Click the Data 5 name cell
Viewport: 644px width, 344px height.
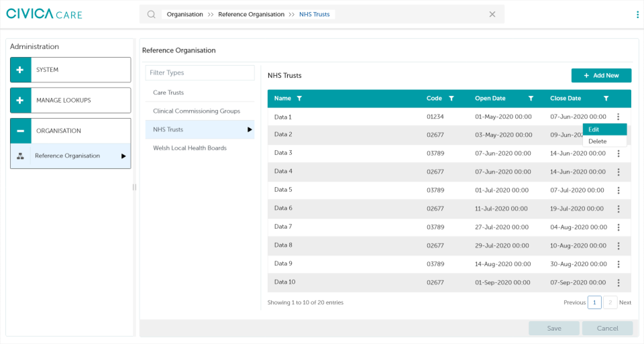(x=283, y=190)
